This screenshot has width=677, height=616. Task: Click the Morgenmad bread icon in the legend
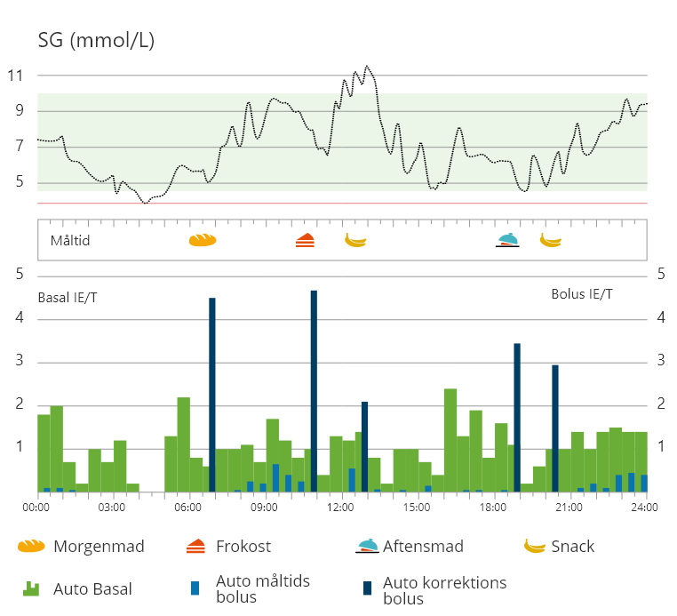coord(31,547)
